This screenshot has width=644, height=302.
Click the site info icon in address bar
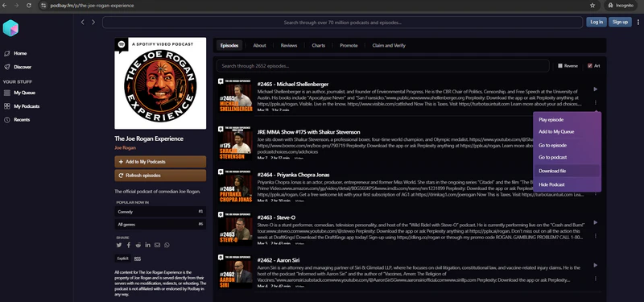[x=44, y=6]
